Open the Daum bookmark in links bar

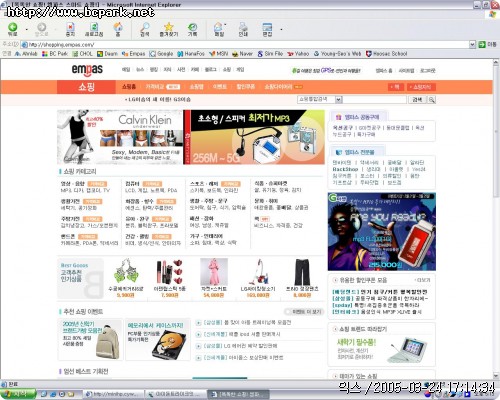tap(107, 54)
